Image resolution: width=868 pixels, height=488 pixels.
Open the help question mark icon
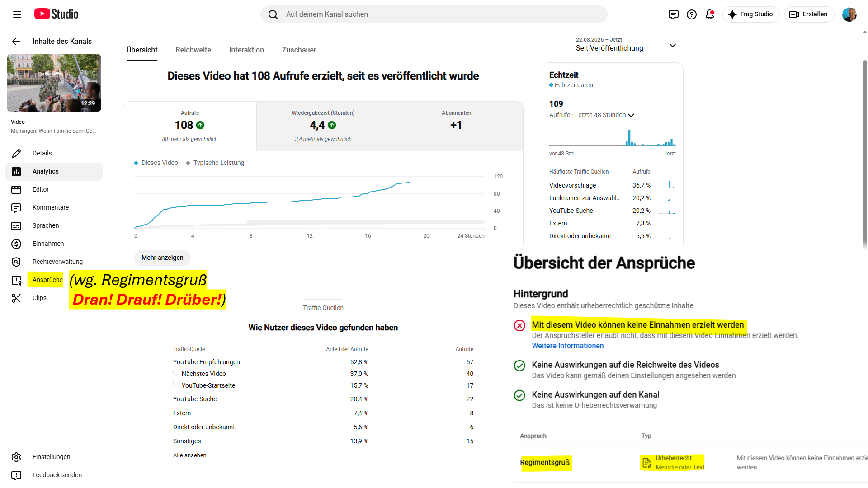(x=692, y=14)
